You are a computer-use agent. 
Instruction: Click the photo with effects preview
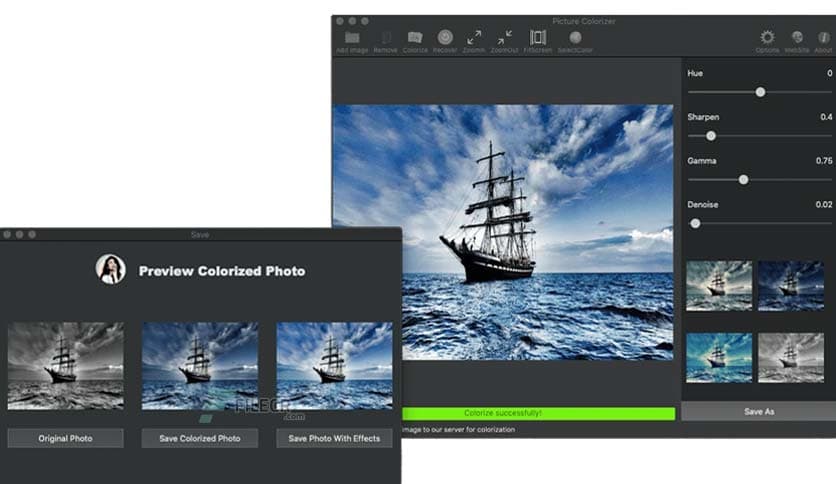(334, 366)
